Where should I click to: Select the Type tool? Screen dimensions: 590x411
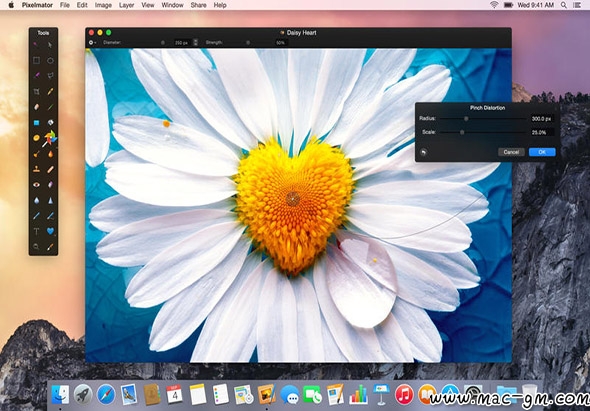(x=36, y=231)
